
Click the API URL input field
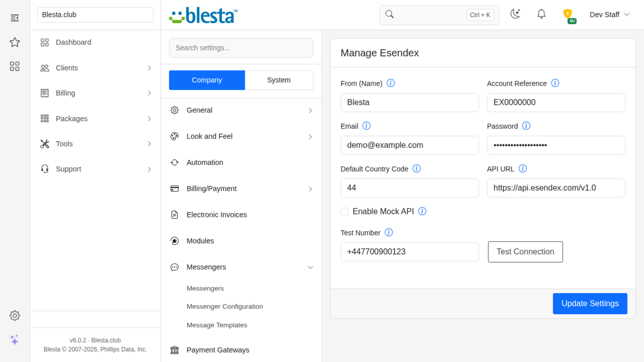556,188
